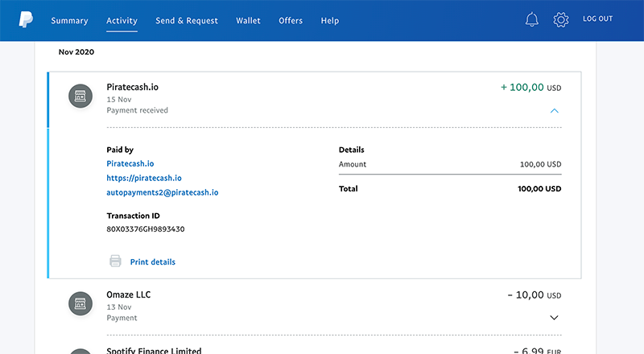Screen dimensions: 644x354
Task: Click LOG OUT
Action: 597,19
